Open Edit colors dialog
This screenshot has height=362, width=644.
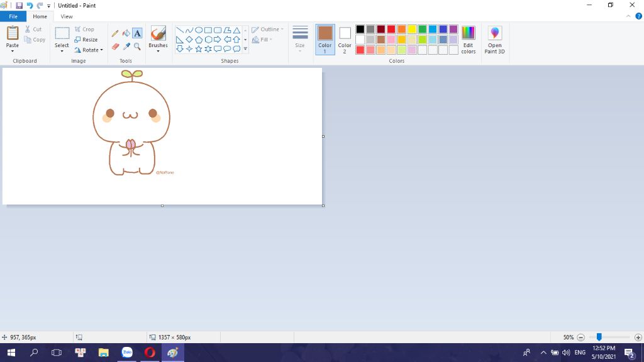tap(468, 40)
